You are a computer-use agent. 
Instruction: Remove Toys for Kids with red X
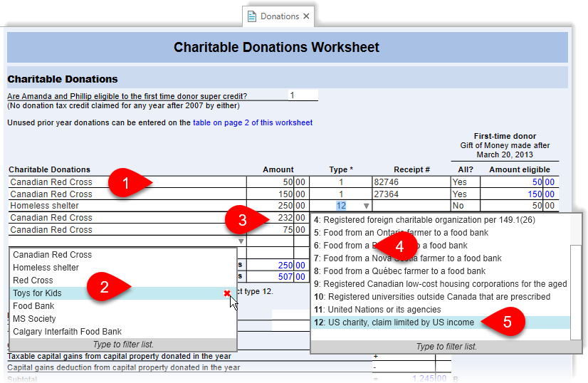227,293
